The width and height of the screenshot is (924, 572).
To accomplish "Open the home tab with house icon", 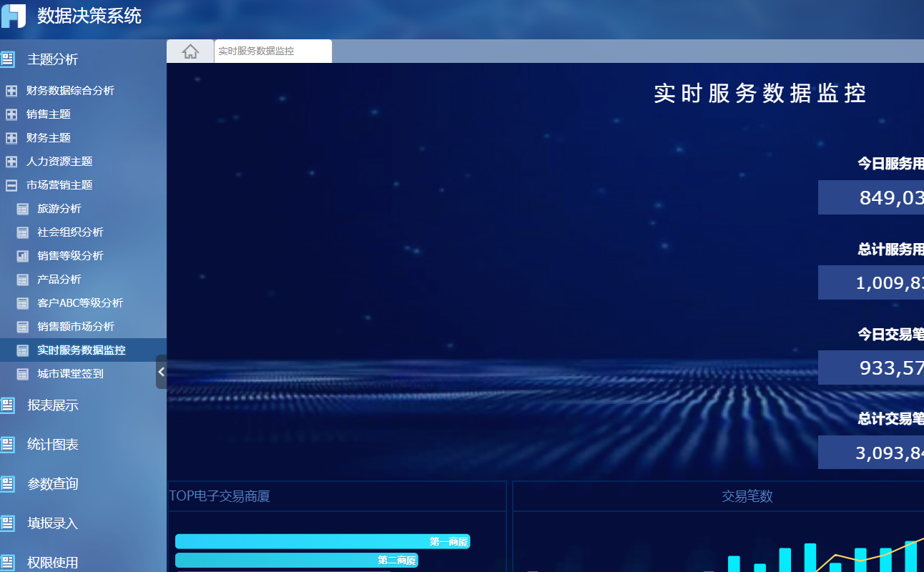I will [x=190, y=51].
